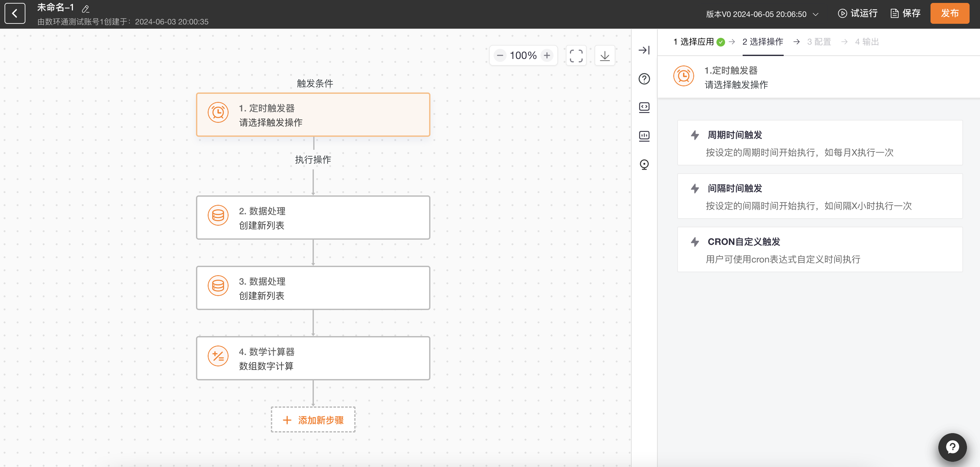This screenshot has width=980, height=467.
Task: Click database icon in node 3
Action: tap(218, 286)
